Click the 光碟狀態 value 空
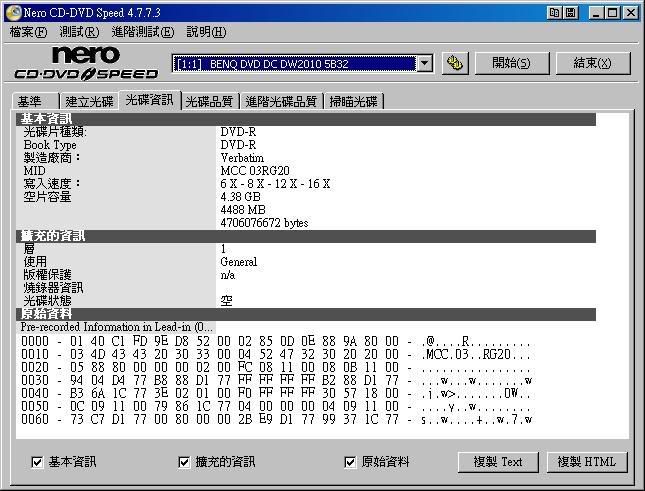The height and width of the screenshot is (491, 645). [x=226, y=301]
